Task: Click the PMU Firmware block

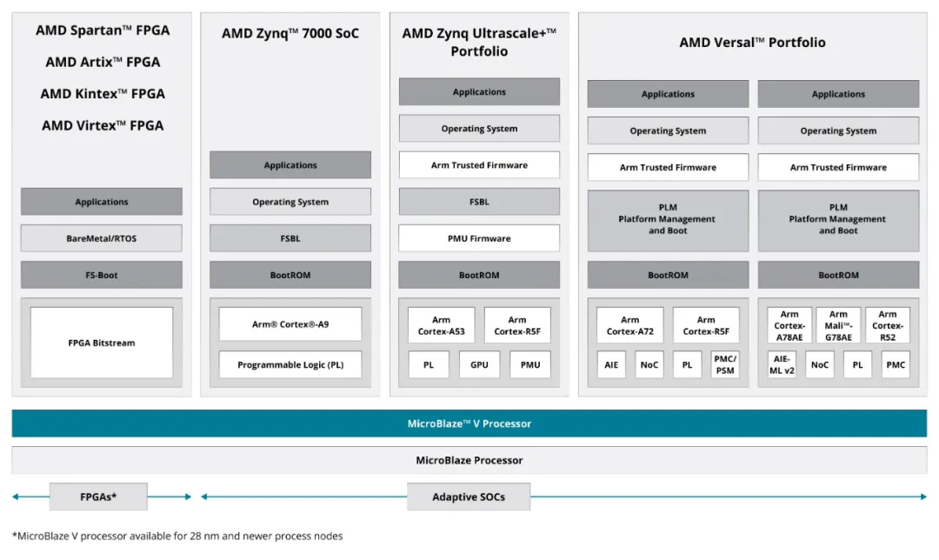Action: pos(479,237)
